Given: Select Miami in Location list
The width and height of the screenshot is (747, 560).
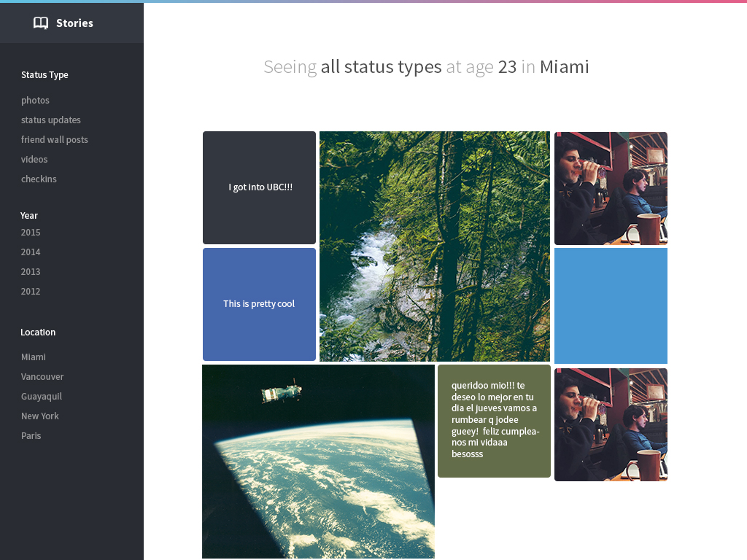Looking at the screenshot, I should coord(34,357).
